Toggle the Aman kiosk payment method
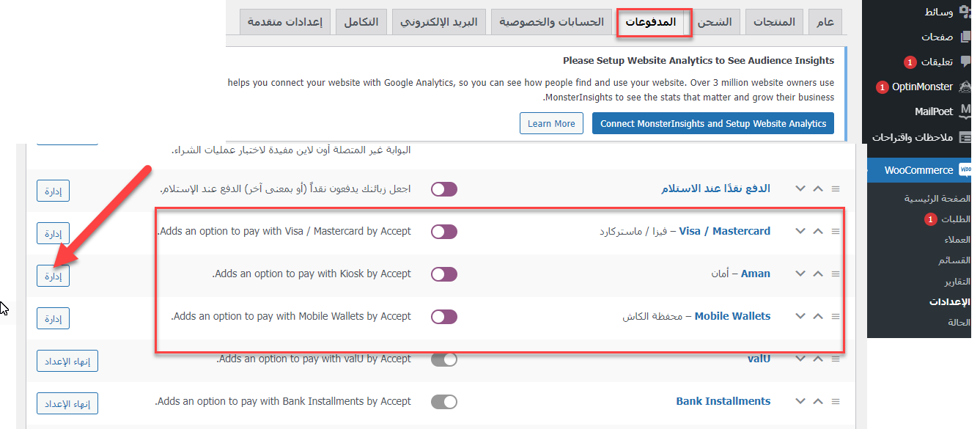Viewport: 980px width, 429px height. (444, 274)
